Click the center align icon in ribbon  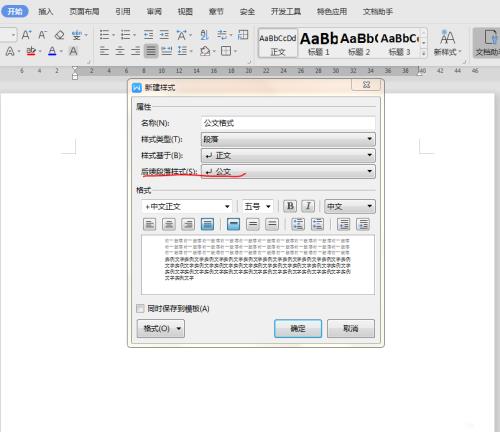point(120,51)
